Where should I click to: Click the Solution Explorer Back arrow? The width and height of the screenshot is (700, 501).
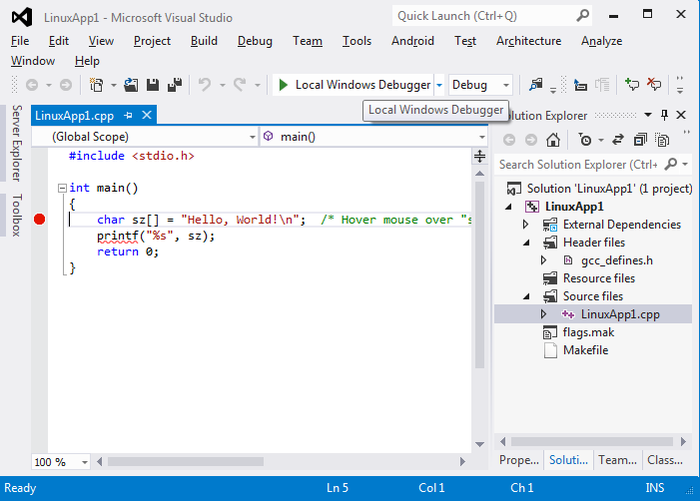coord(509,140)
